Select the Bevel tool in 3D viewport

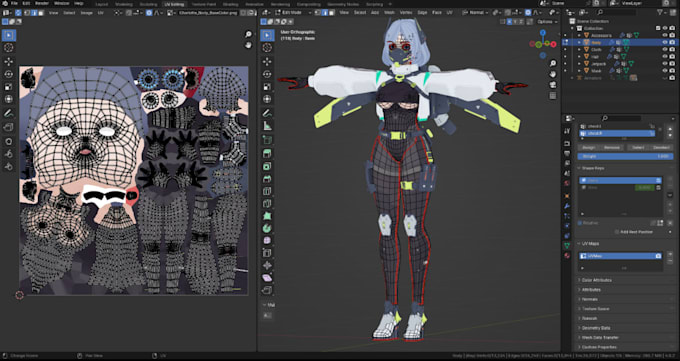pyautogui.click(x=268, y=179)
